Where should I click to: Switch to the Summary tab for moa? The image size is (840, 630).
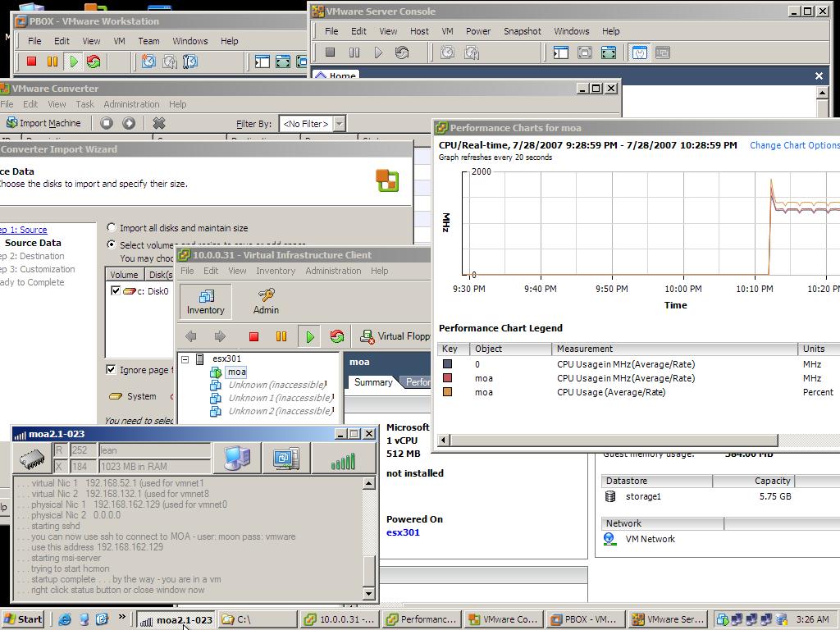coord(372,382)
